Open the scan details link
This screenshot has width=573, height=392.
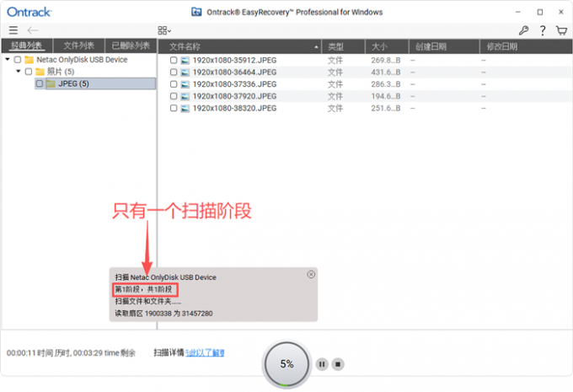coord(205,353)
